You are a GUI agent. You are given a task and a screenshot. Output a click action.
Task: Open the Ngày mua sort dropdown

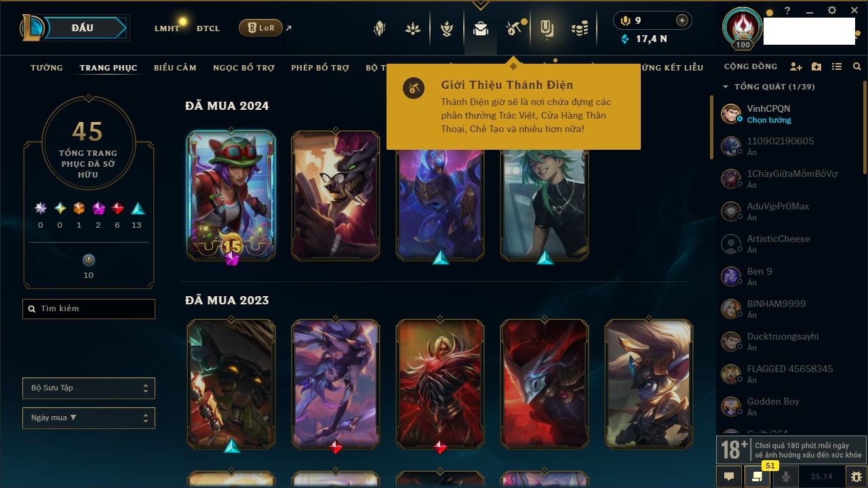[x=89, y=418]
